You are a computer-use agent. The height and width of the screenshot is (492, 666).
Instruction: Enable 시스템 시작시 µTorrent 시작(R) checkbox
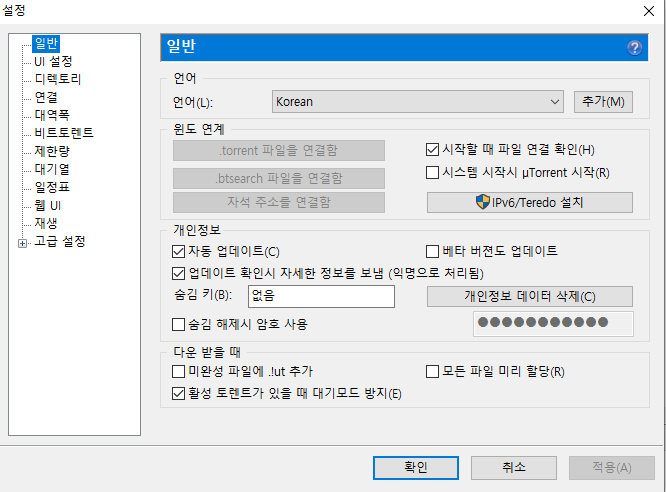coord(432,172)
